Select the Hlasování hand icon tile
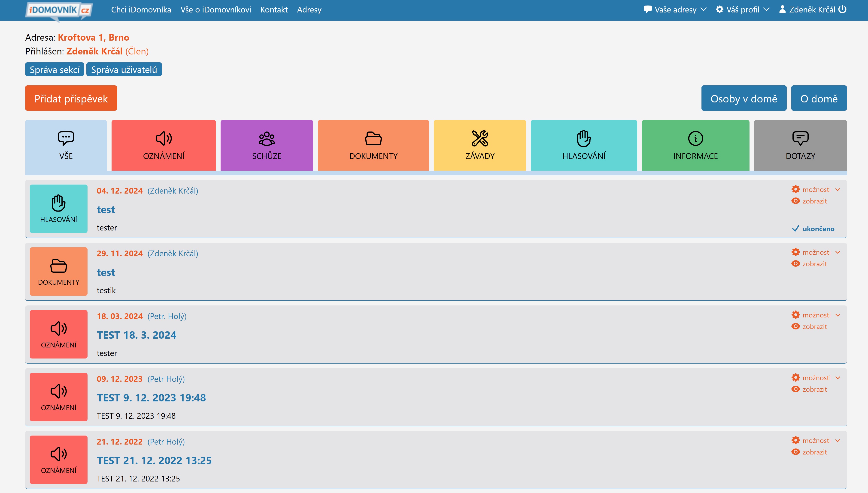Screen dimensions: 868x493 584,145
